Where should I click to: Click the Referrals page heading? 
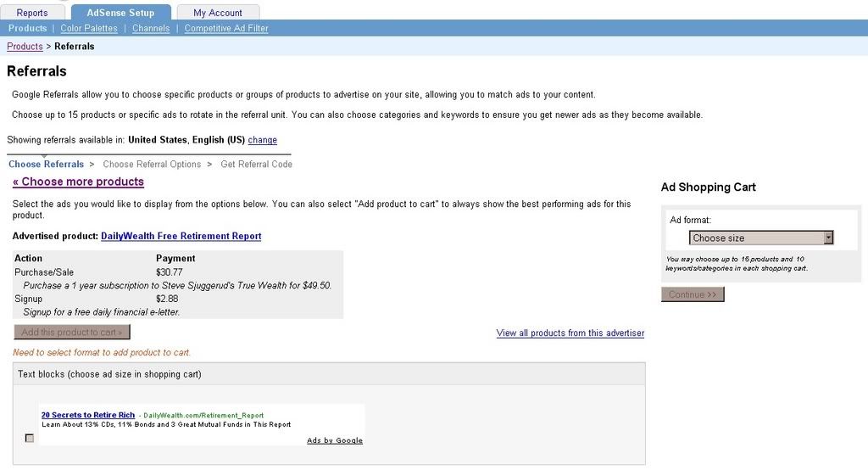coord(36,71)
